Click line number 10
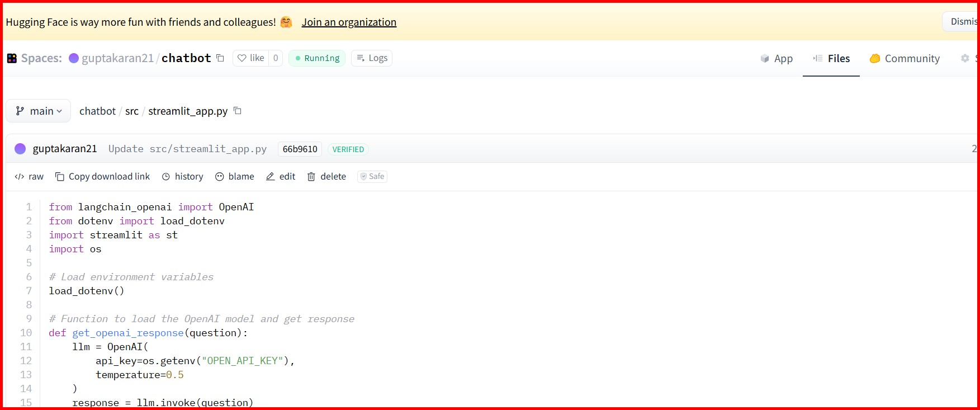Screen dimensions: 980x410 click(x=26, y=333)
